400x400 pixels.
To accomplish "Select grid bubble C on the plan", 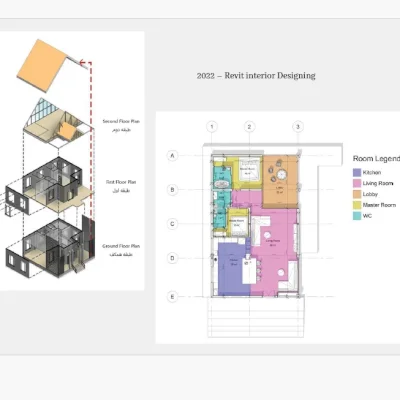I will click(x=172, y=224).
